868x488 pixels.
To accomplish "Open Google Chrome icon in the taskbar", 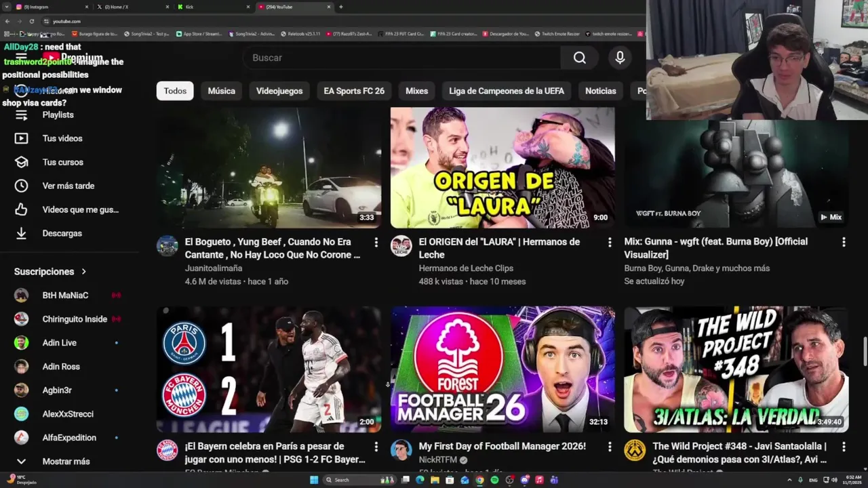I will [479, 480].
